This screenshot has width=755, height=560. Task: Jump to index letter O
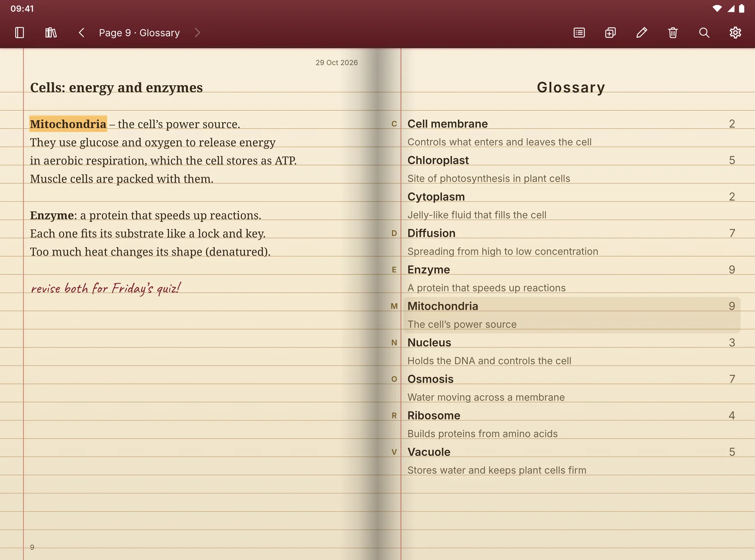(394, 379)
